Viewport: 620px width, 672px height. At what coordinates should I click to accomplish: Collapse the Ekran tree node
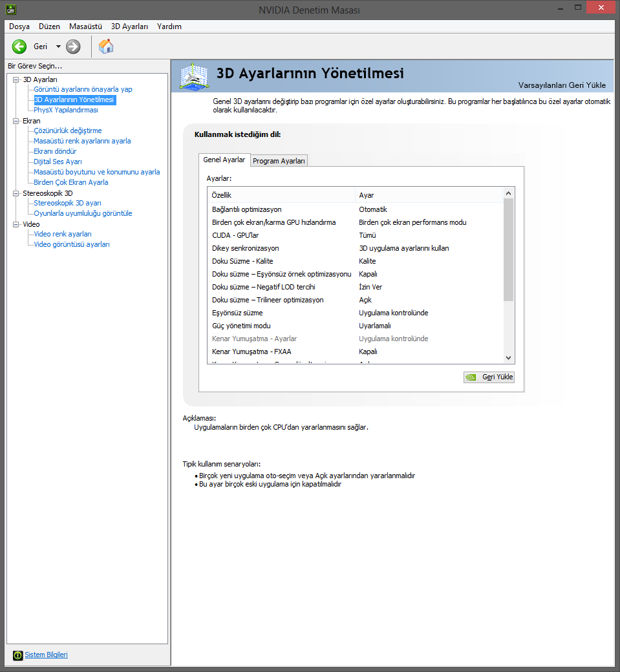point(16,121)
